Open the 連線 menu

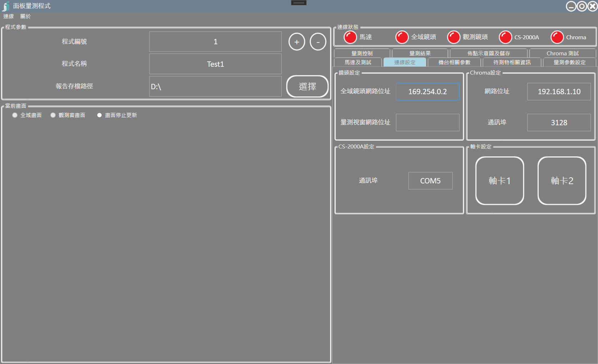pyautogui.click(x=9, y=16)
